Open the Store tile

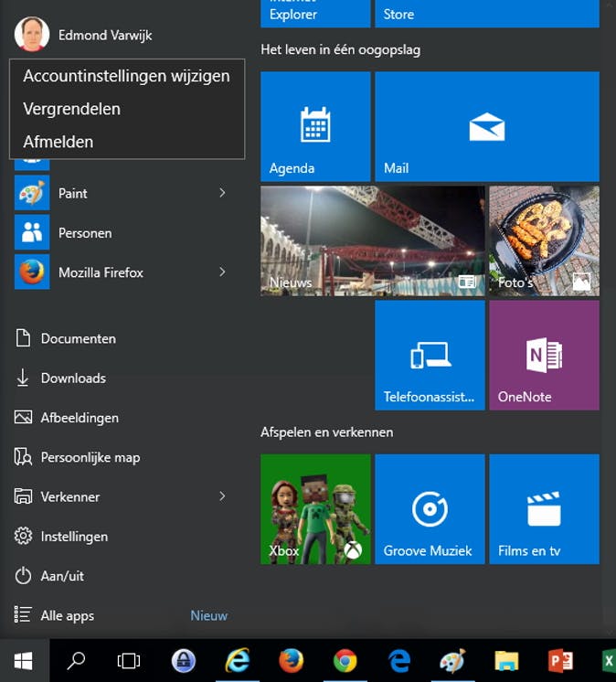(487, 14)
